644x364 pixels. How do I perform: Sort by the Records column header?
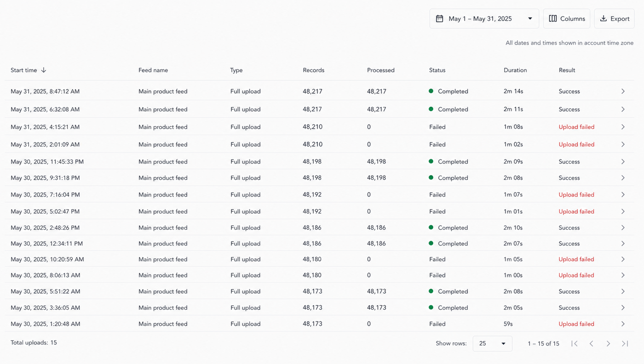pos(314,70)
